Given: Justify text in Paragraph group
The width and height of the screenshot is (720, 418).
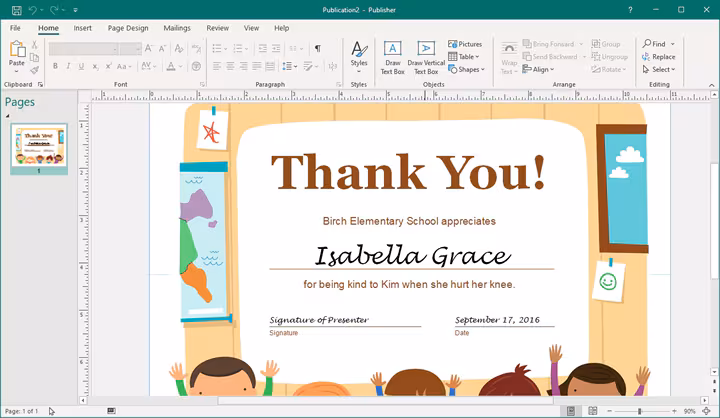Looking at the screenshot, I should [x=257, y=67].
